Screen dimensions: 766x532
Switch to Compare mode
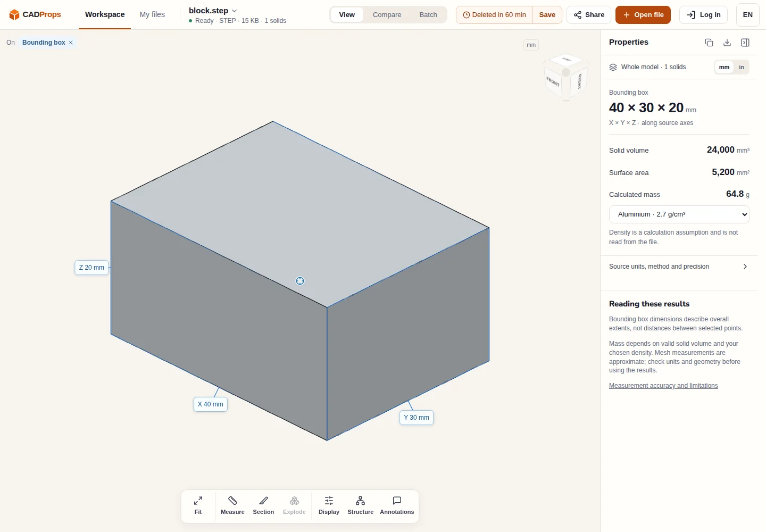coord(387,15)
